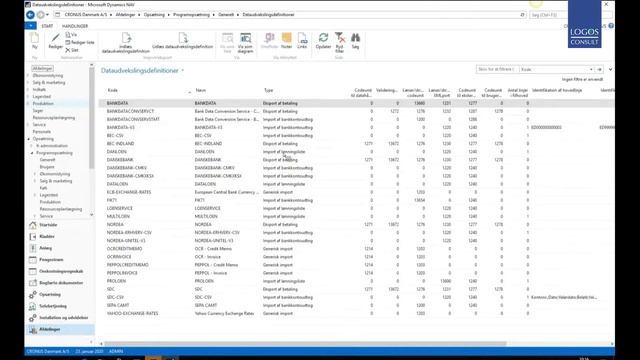Click CRONUS Danmark A/S in status bar
The image size is (640, 360).
[x=48, y=351]
